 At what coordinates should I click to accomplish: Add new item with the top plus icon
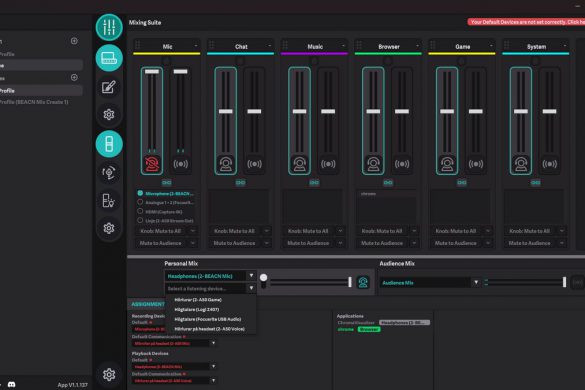click(74, 41)
